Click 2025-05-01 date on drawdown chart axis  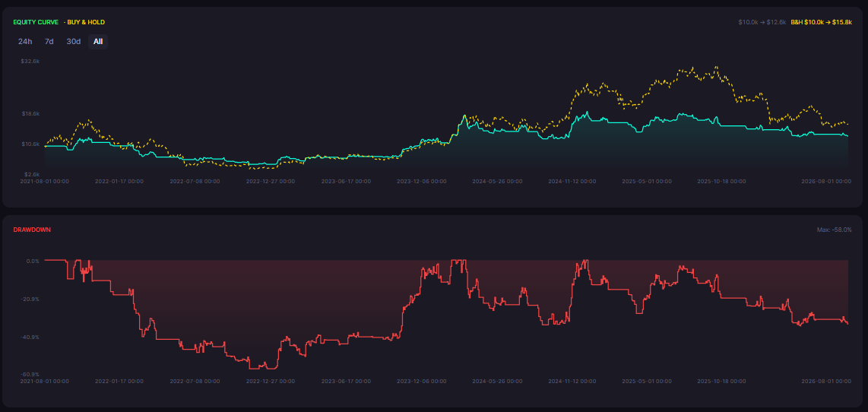(647, 382)
